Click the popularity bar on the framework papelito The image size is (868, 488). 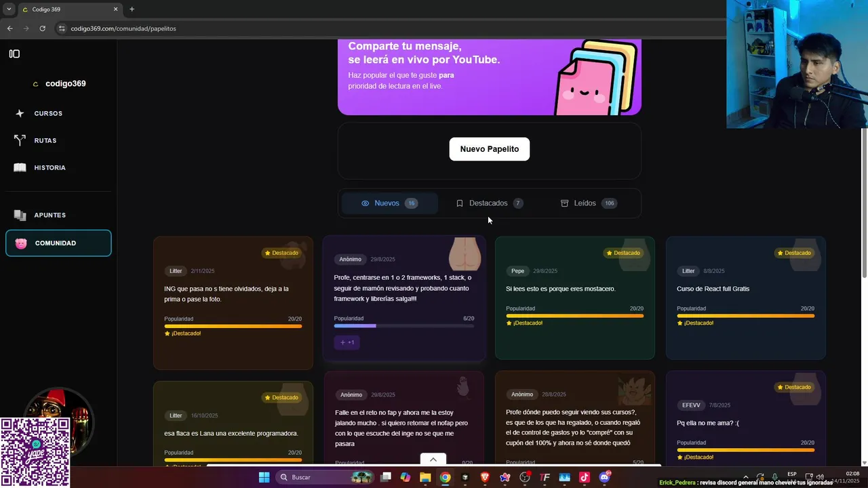403,326
